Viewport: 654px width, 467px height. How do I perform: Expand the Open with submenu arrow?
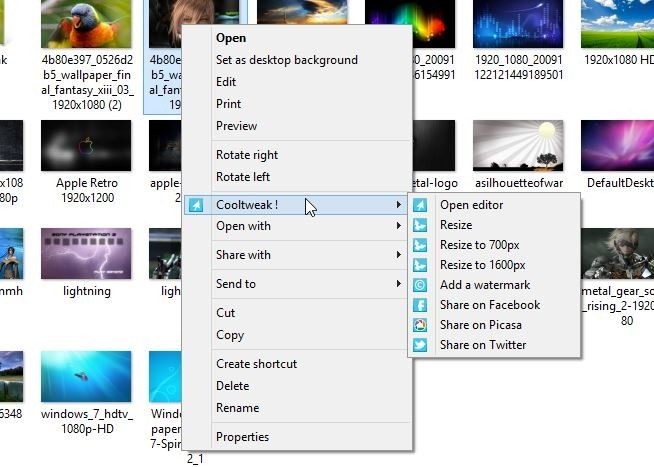(399, 226)
